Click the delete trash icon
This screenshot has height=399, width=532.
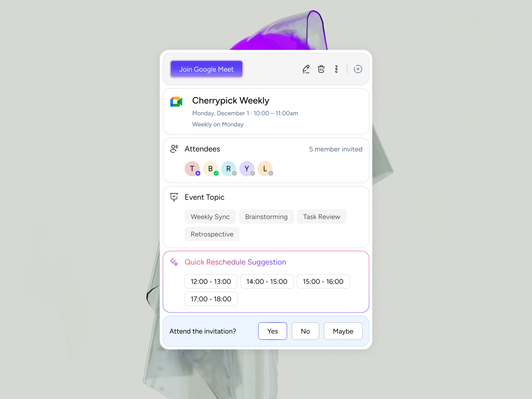(321, 69)
